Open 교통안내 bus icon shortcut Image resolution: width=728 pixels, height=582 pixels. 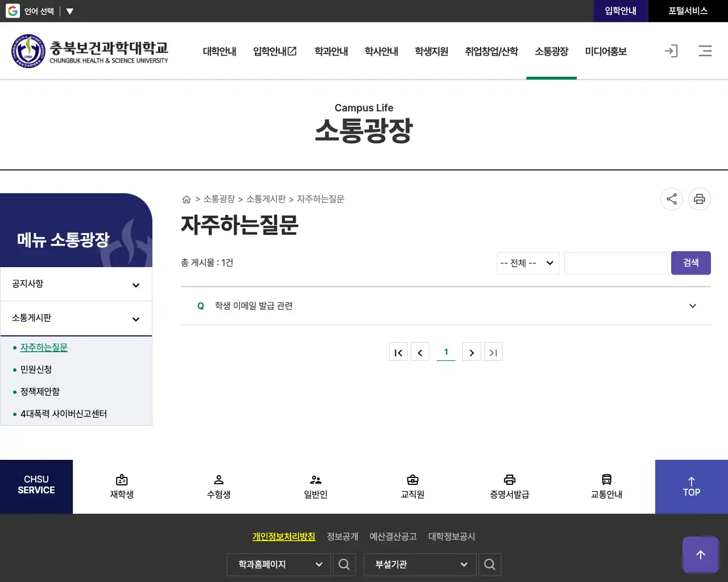click(x=606, y=487)
